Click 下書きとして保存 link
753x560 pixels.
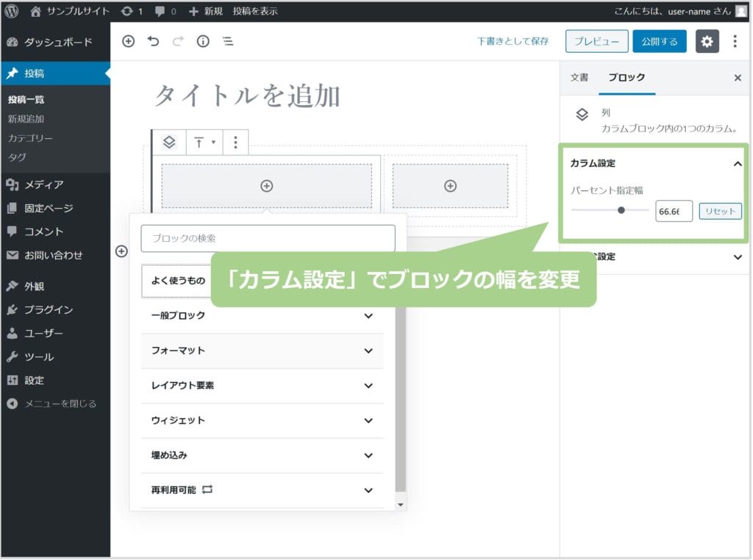pos(513,42)
